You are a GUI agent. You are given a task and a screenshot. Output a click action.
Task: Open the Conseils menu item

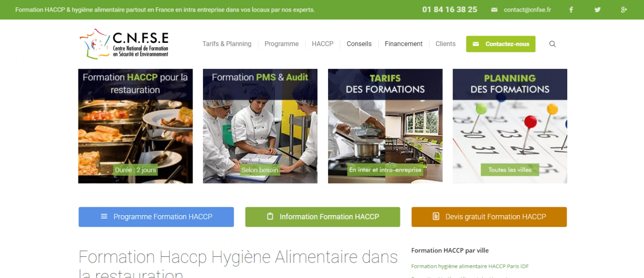pos(359,44)
